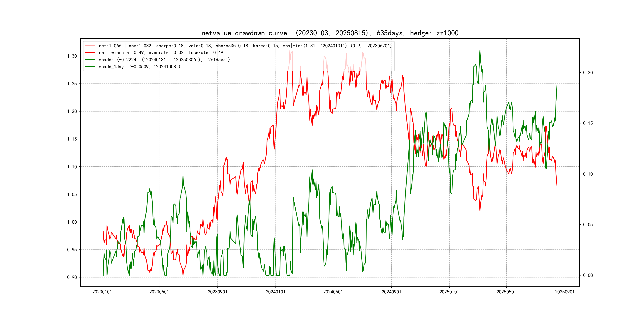
Task: Click the 20250101 x-axis date label
Action: [449, 292]
